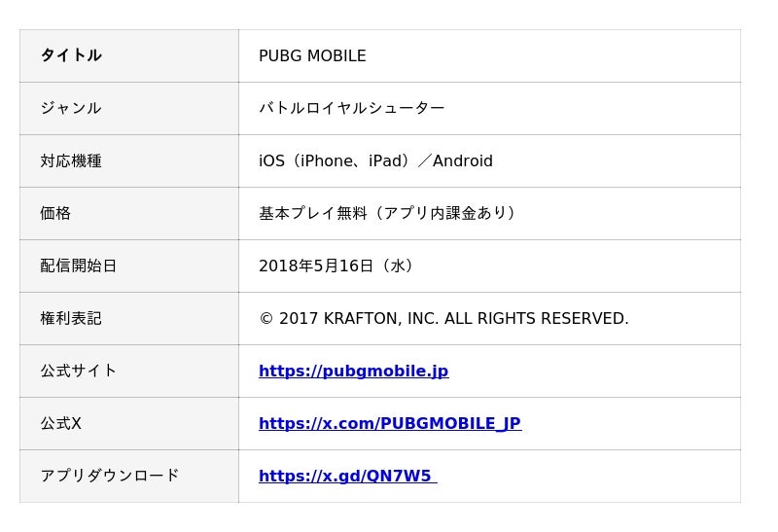This screenshot has width=778, height=532.
Task: Click the KRAFTON copyright notice text
Action: (443, 318)
